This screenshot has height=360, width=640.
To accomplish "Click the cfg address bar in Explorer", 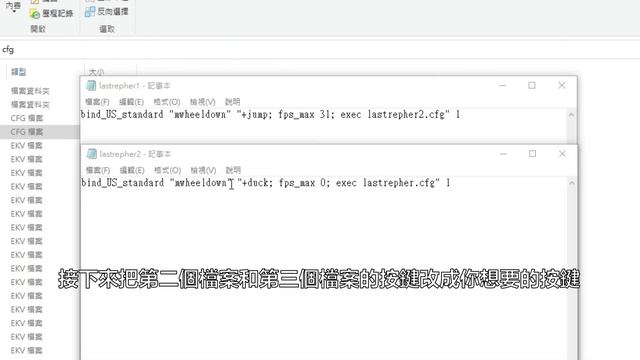I will 320,50.
